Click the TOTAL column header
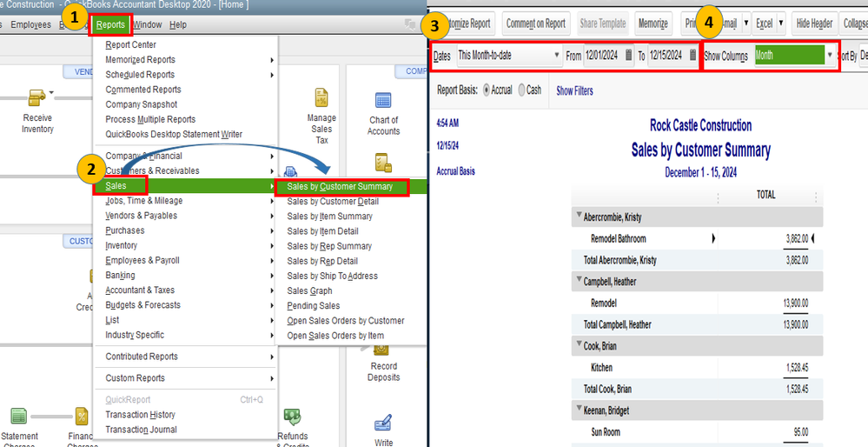 [766, 195]
